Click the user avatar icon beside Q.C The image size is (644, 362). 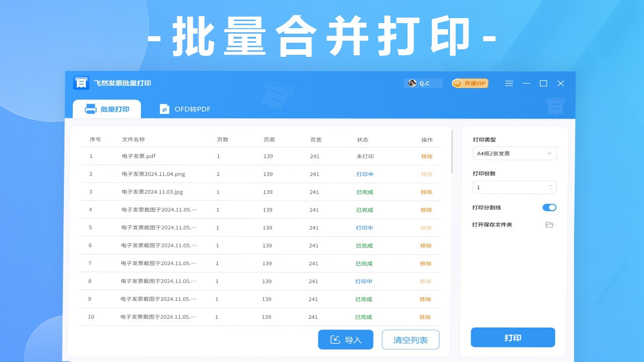412,83
